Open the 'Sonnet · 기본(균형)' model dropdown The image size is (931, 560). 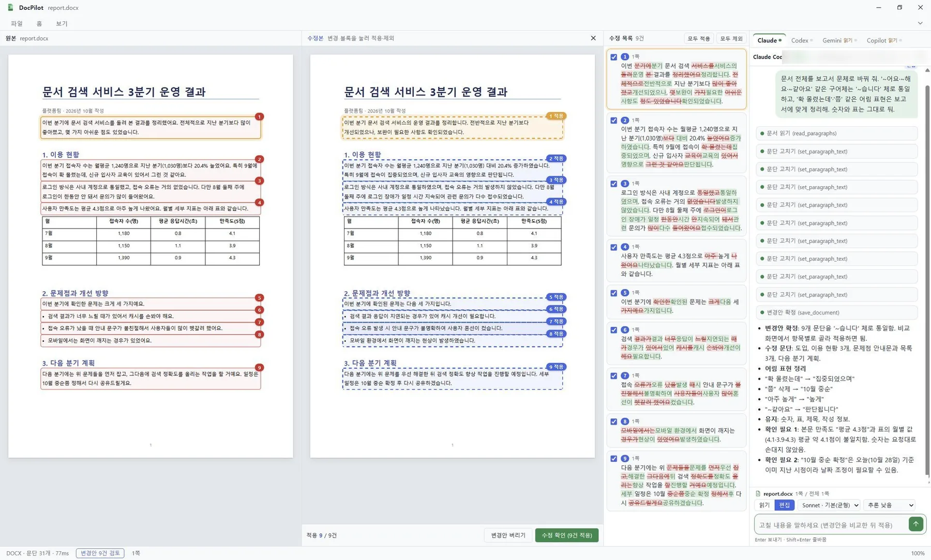point(830,505)
